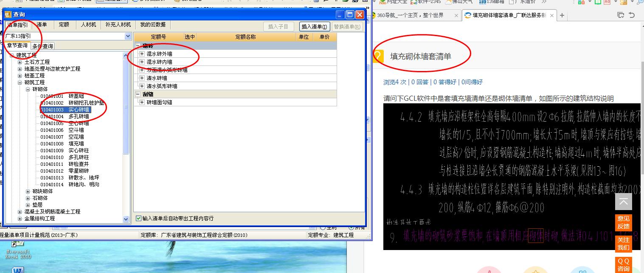Expand the 混水砖内墙 quota row
Image resolution: width=644 pixels, height=273 pixels.
click(142, 62)
